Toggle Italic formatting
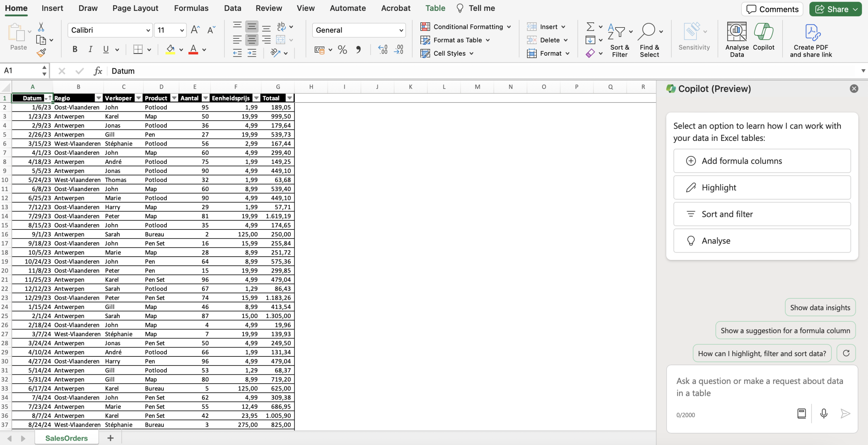 pyautogui.click(x=90, y=50)
